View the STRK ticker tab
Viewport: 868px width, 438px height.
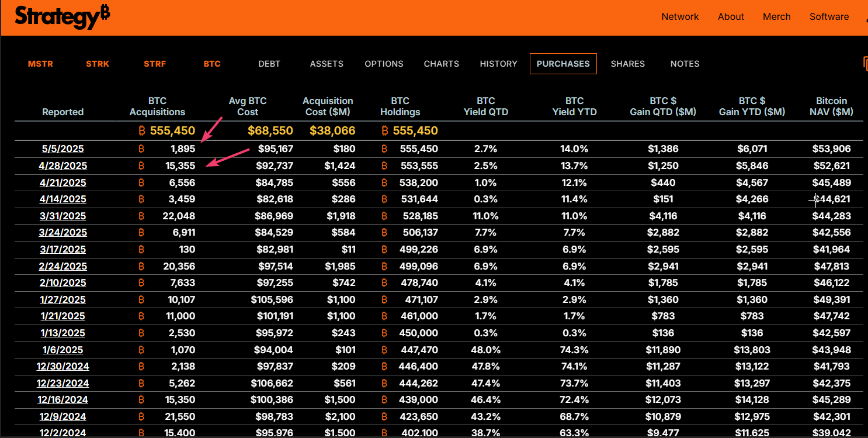click(x=98, y=64)
